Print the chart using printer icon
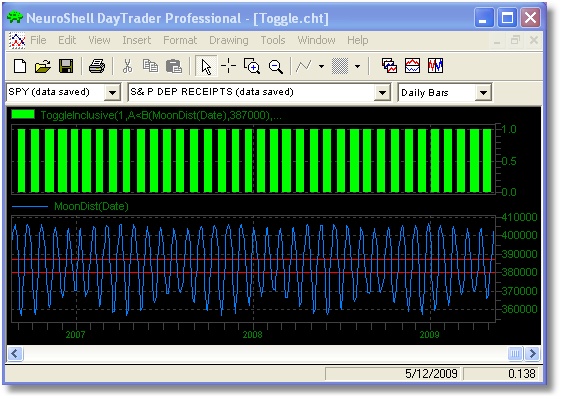This screenshot has width=561, height=399. (x=97, y=66)
